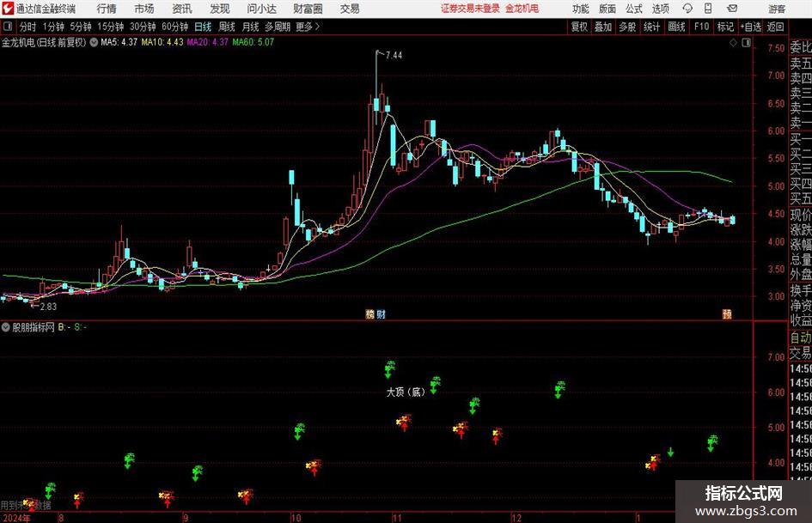Open the 行情 menu
The image size is (812, 523).
107,9
